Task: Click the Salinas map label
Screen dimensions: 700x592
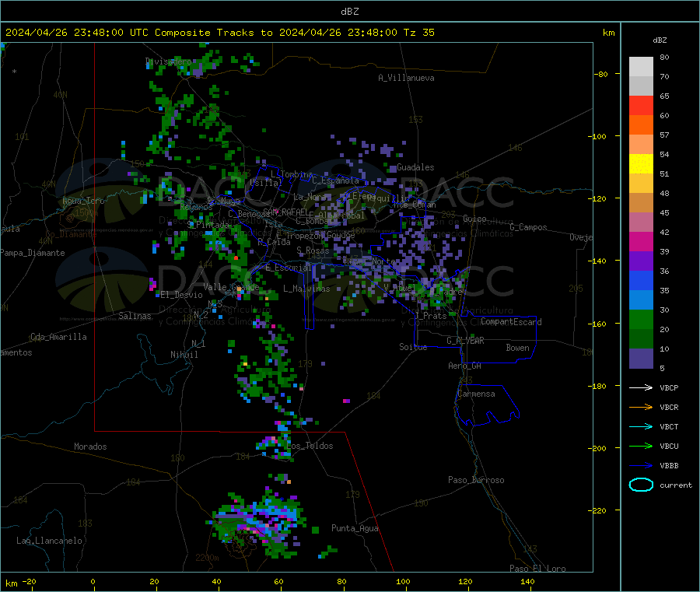Action: pos(135,316)
